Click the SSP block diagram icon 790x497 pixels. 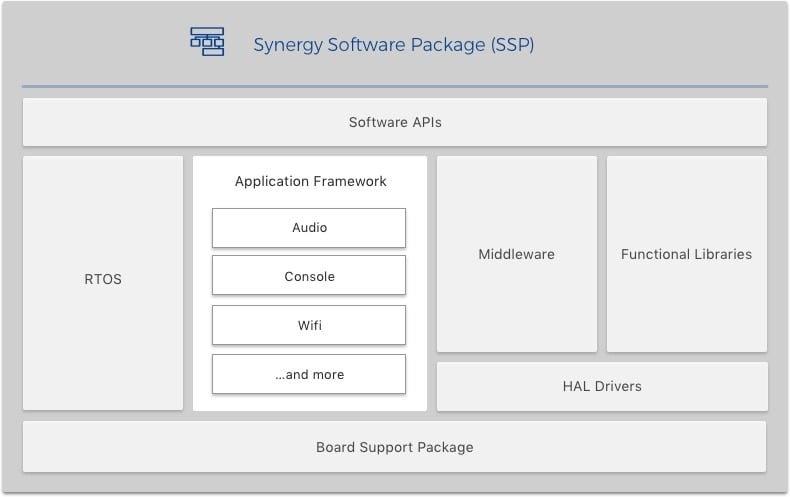207,42
